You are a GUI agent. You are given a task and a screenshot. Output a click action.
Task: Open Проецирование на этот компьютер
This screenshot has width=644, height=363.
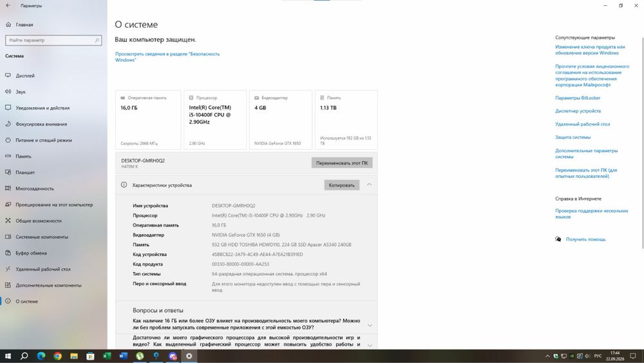54,205
